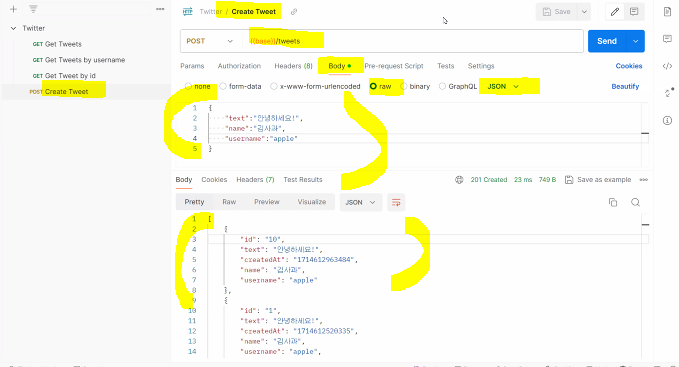Switch to the Authorization tab
The image size is (679, 367).
click(239, 66)
